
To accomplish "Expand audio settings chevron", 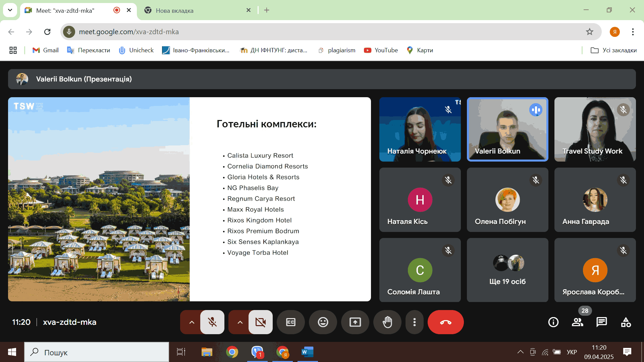I will (192, 322).
